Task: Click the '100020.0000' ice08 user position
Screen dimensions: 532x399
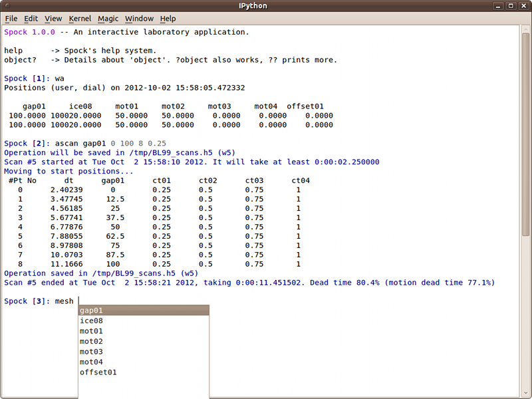Action: point(76,116)
